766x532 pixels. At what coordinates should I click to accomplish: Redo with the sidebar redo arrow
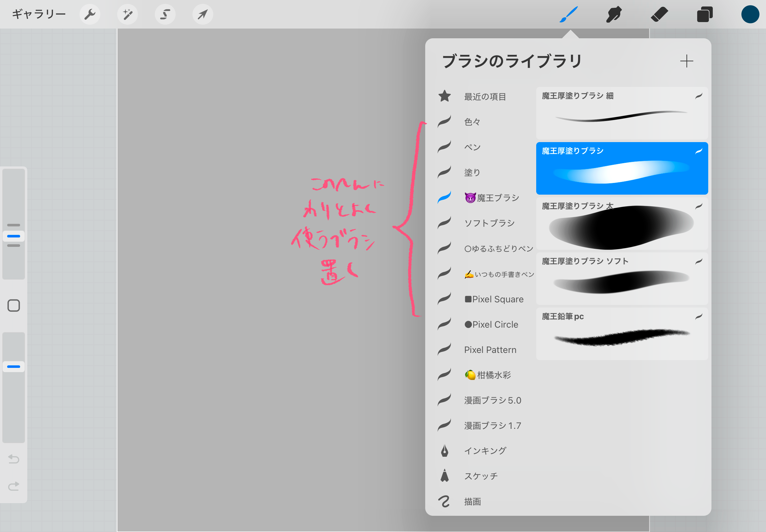(x=14, y=486)
